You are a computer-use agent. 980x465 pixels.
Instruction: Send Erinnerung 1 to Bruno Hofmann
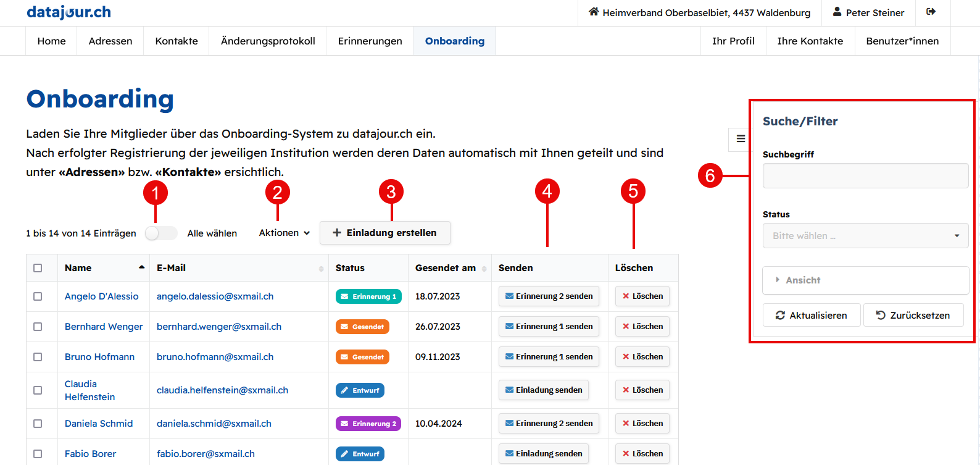[549, 357]
